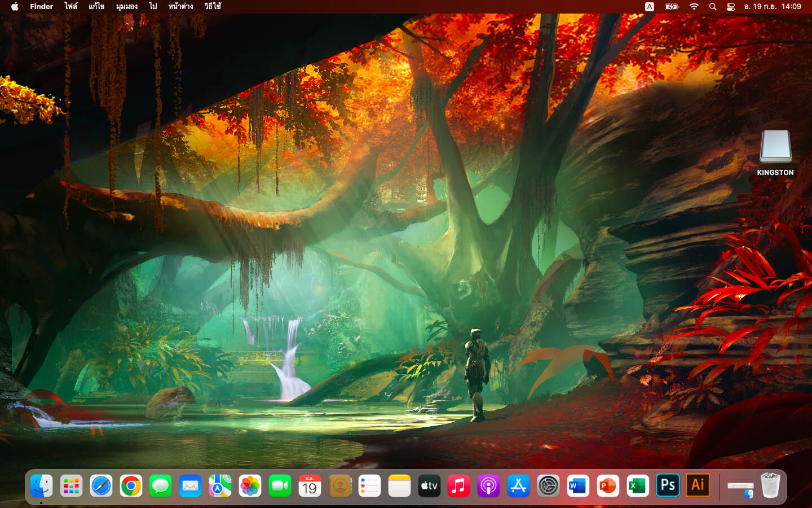Screen dimensions: 812x508
Task: Open the หน้าต่าง (Window) menu
Action: pos(180,6)
